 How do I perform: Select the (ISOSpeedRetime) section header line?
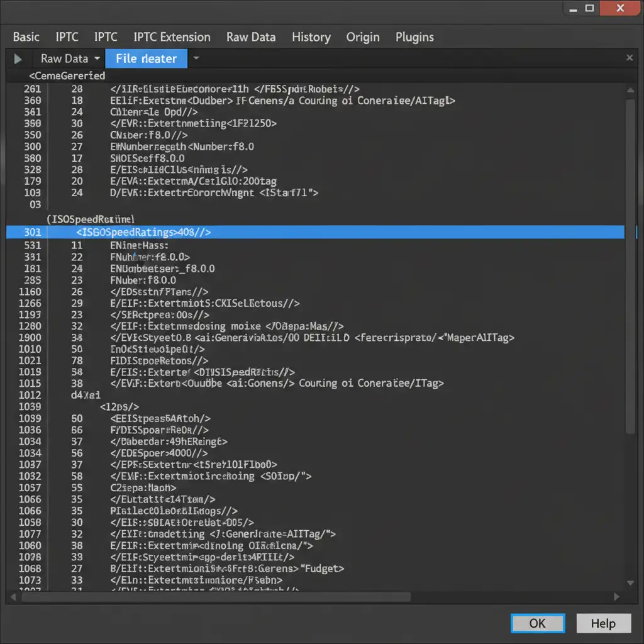pyautogui.click(x=91, y=219)
